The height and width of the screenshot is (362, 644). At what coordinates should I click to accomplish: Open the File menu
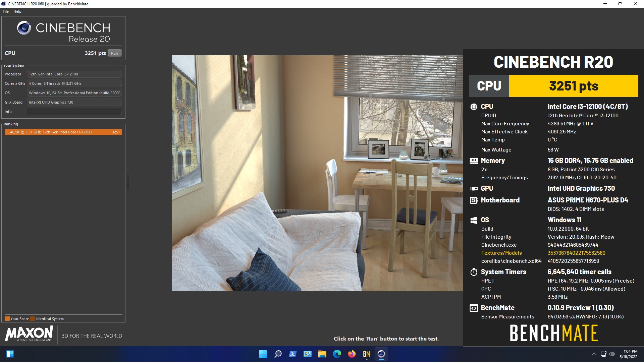(x=6, y=11)
